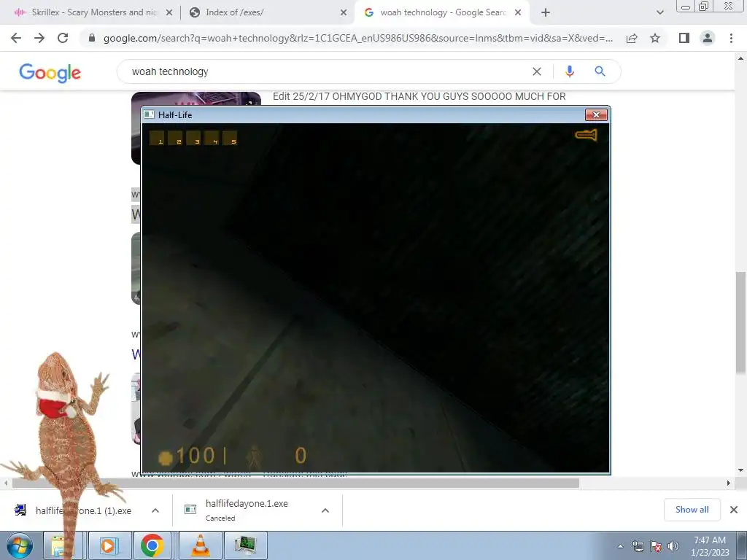Screen dimensions: 747x560
Task: Expand options for halflifedayone.1 (1).exe download
Action: click(155, 510)
